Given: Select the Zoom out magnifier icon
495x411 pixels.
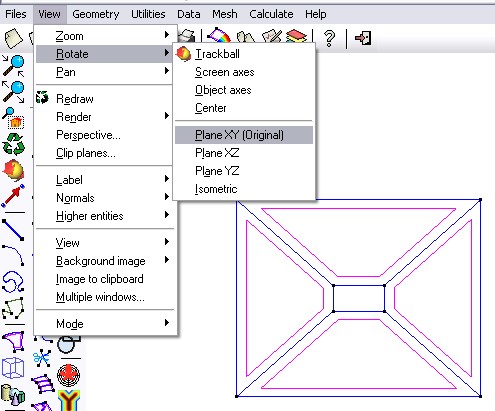Looking at the screenshot, I should pos(13,91).
